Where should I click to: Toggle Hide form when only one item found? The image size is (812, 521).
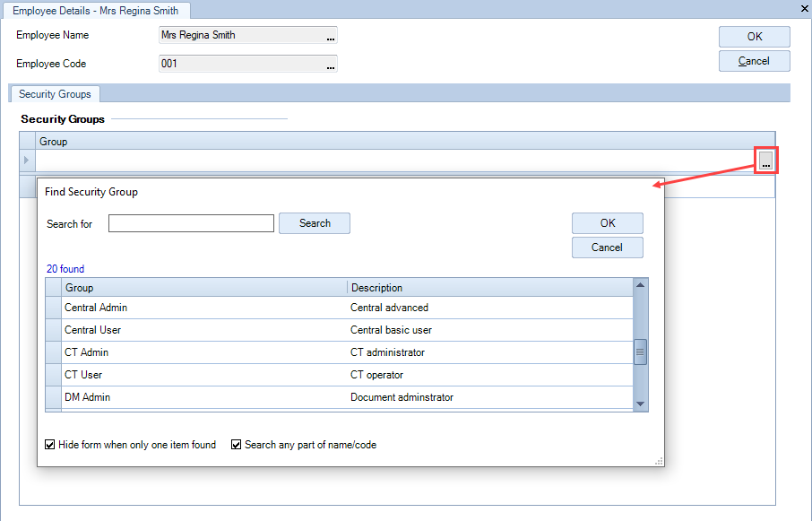pos(49,445)
